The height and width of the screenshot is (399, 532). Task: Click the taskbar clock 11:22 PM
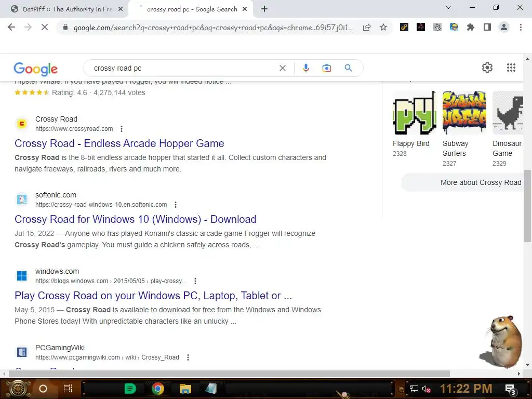coord(466,388)
